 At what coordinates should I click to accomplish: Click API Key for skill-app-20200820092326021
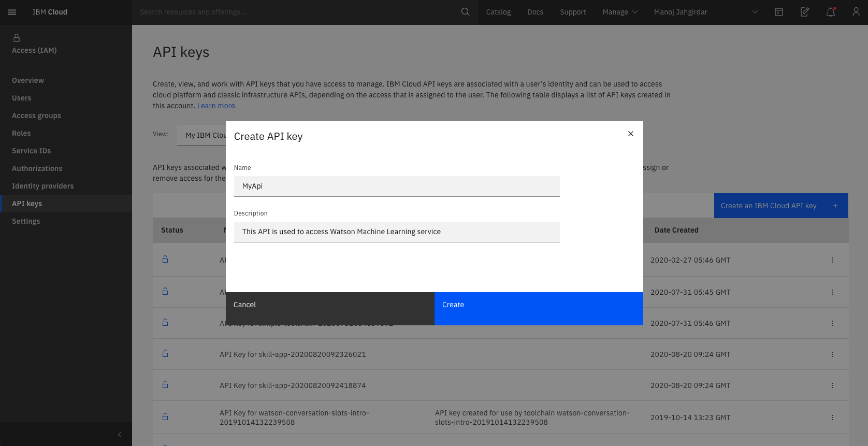click(293, 354)
